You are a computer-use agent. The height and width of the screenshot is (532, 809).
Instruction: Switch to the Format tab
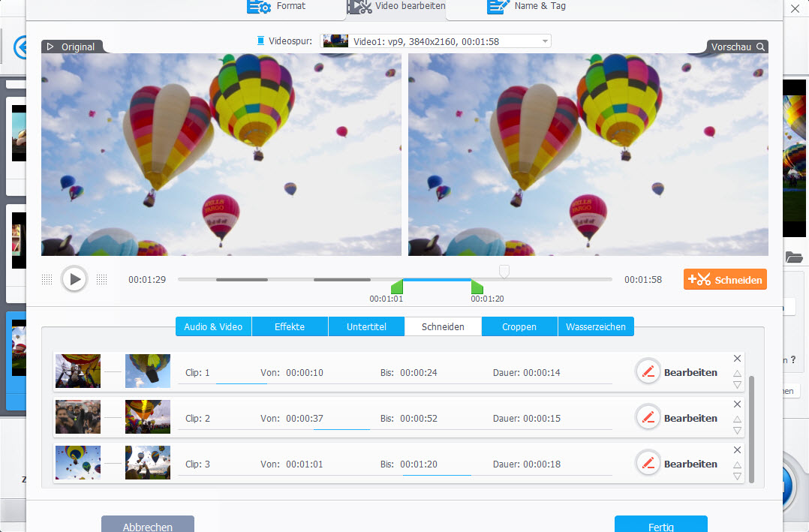(276, 6)
